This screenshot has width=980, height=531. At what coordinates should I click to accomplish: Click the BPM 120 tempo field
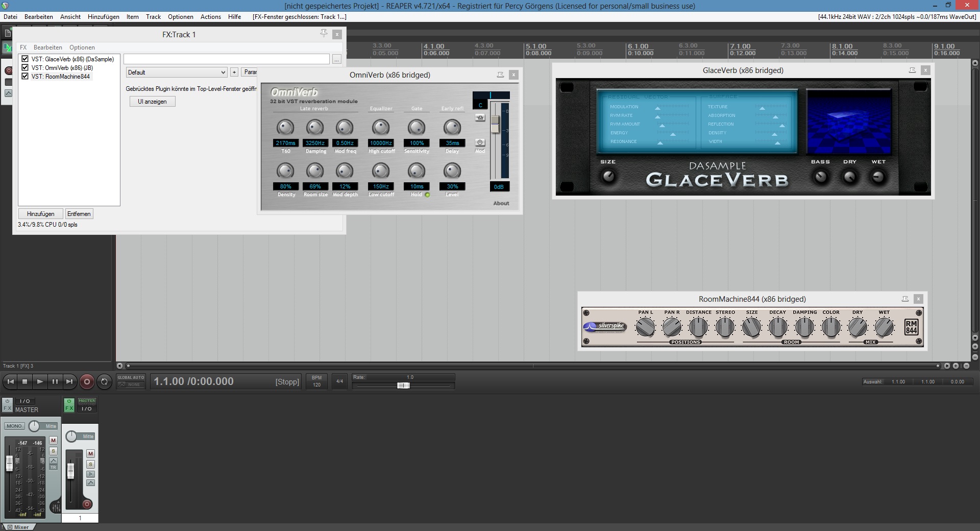[316, 381]
